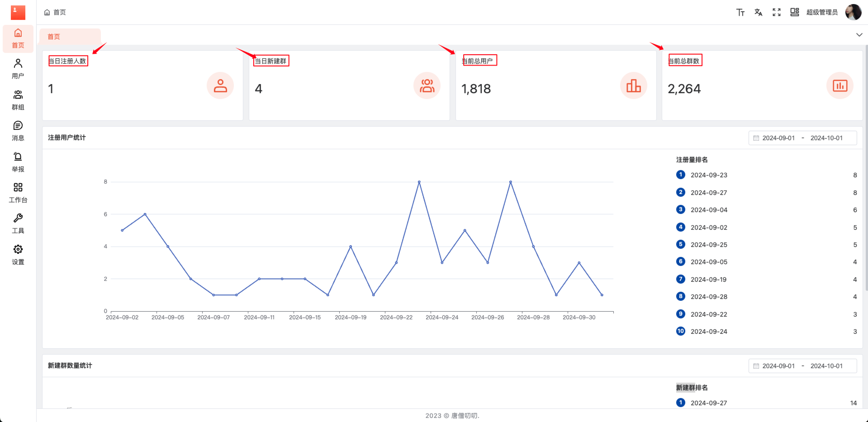Toggle fullscreen mode icon

click(776, 12)
